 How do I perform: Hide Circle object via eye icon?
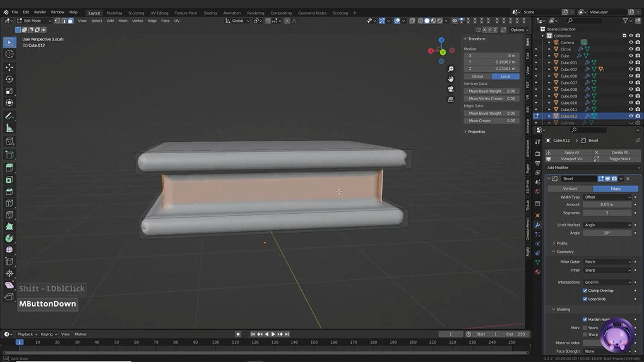631,49
